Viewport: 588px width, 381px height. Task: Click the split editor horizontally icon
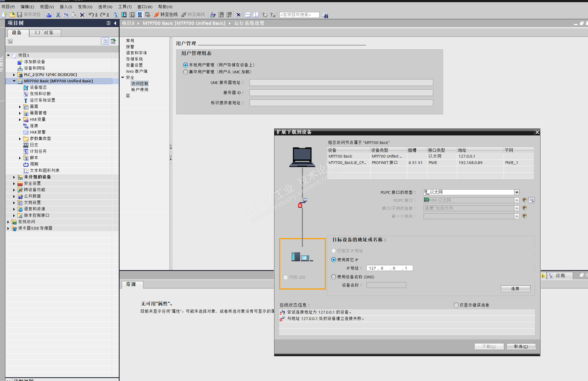click(x=248, y=15)
